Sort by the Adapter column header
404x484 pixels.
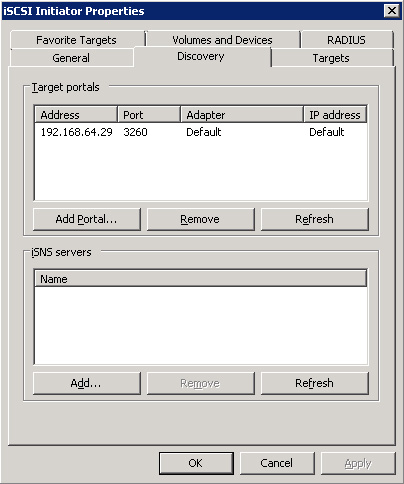point(242,115)
